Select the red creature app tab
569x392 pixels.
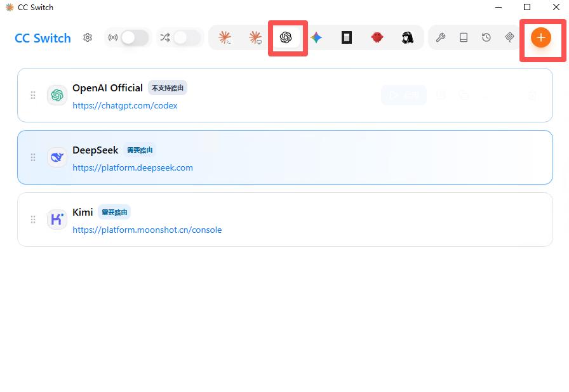377,37
